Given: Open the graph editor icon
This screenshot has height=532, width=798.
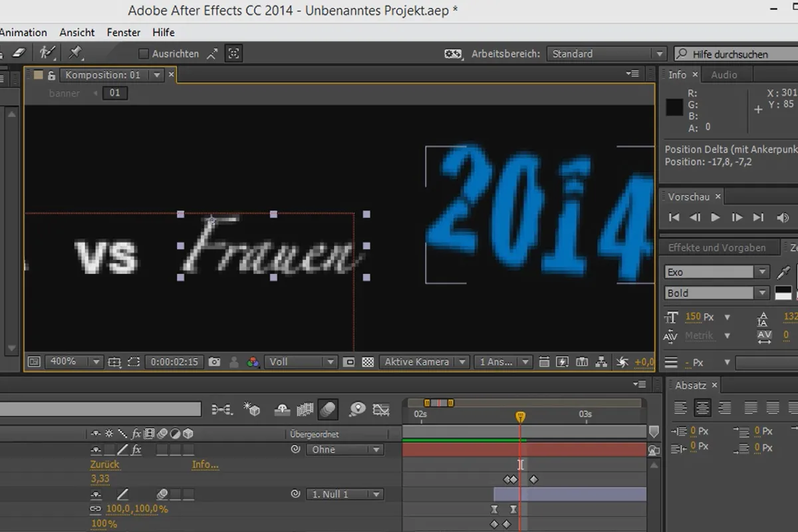Looking at the screenshot, I should [381, 410].
